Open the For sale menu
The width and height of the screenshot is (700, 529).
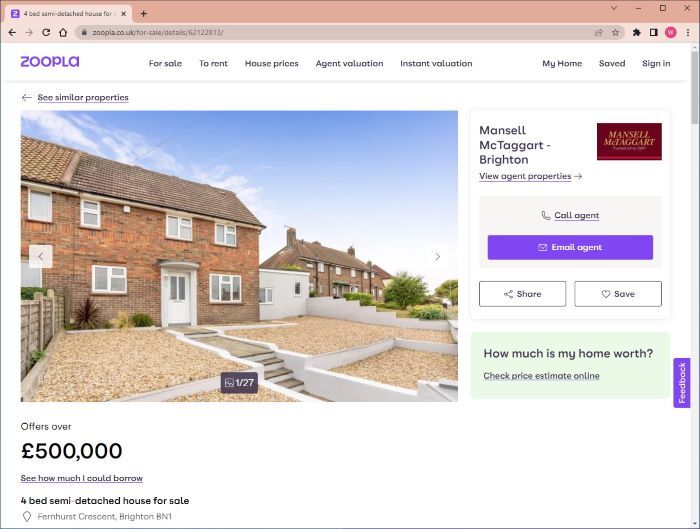(165, 63)
